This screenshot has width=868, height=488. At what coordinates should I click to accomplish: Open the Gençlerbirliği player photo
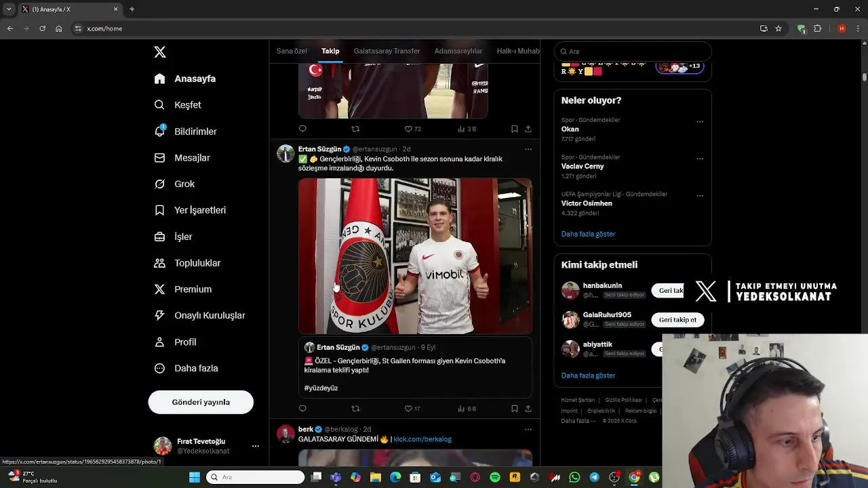coord(415,256)
